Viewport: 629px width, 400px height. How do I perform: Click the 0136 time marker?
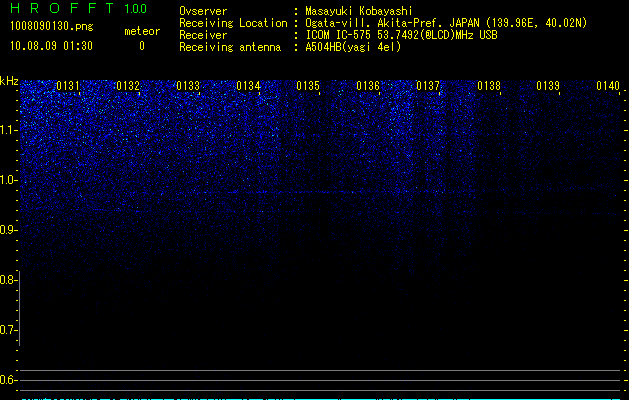point(368,86)
